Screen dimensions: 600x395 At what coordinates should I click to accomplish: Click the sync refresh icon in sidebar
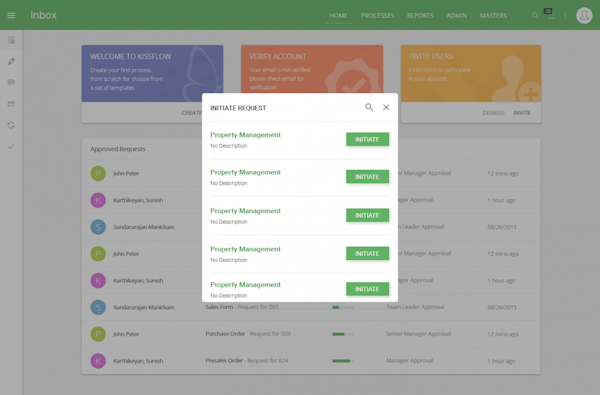(x=11, y=125)
